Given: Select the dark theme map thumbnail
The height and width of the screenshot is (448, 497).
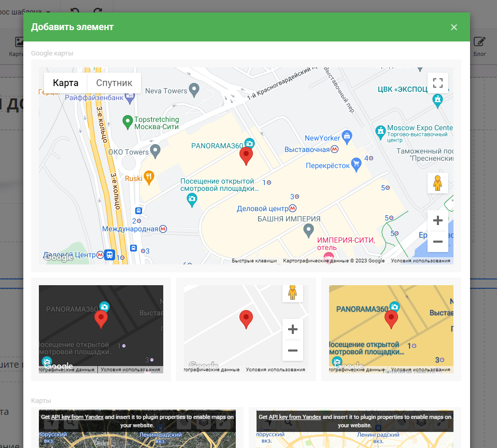Looking at the screenshot, I should (x=101, y=329).
